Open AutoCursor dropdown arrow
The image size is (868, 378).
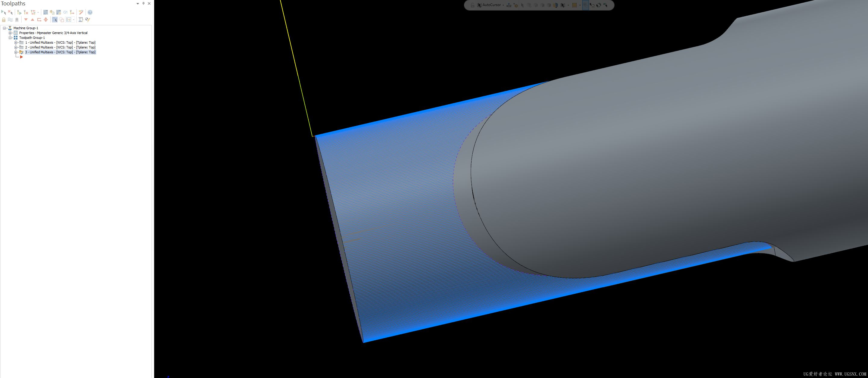click(503, 5)
